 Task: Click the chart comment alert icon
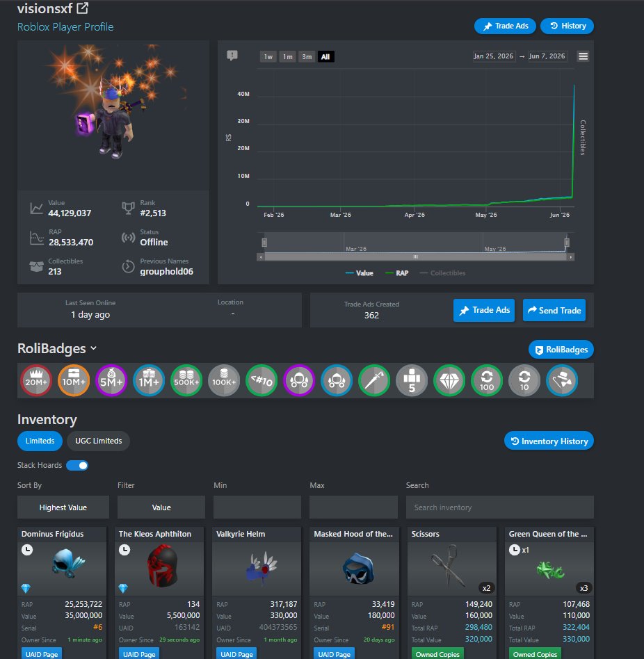click(232, 56)
